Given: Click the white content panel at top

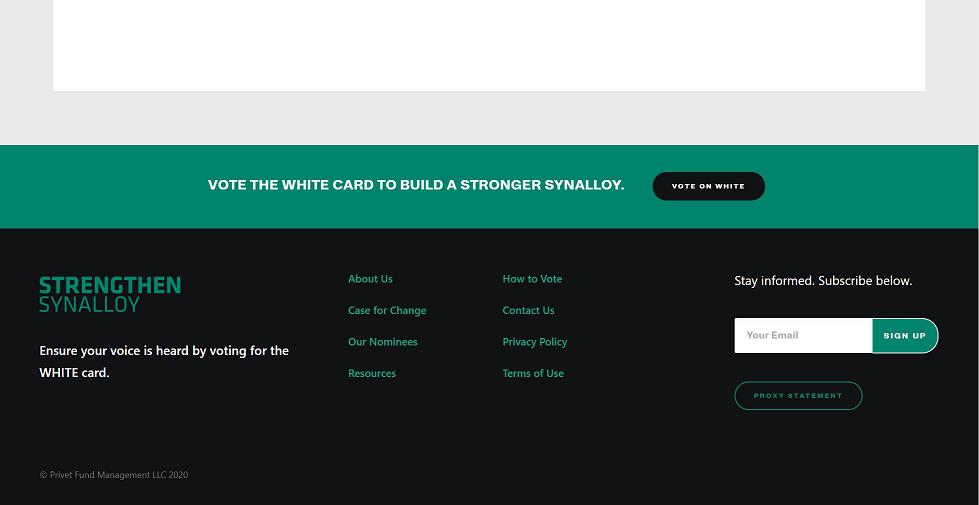Looking at the screenshot, I should click(x=489, y=45).
